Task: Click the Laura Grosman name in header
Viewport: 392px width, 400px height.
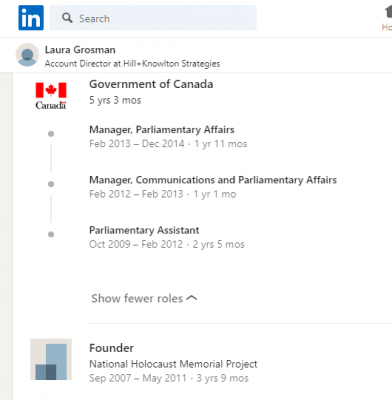Action: point(80,50)
